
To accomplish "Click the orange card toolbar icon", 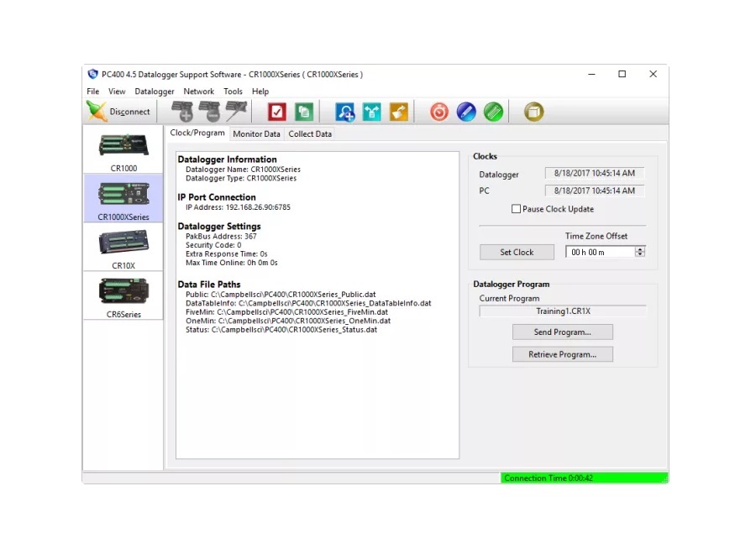I will pos(399,112).
